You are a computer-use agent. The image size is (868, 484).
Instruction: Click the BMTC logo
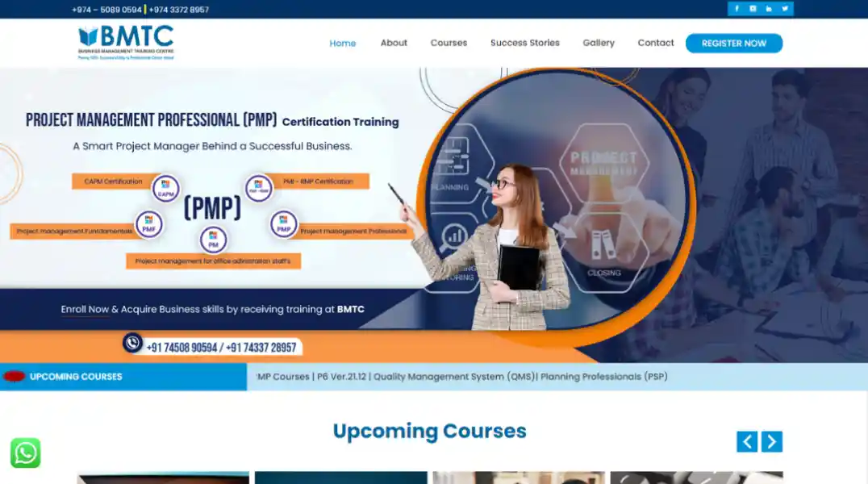coord(126,43)
